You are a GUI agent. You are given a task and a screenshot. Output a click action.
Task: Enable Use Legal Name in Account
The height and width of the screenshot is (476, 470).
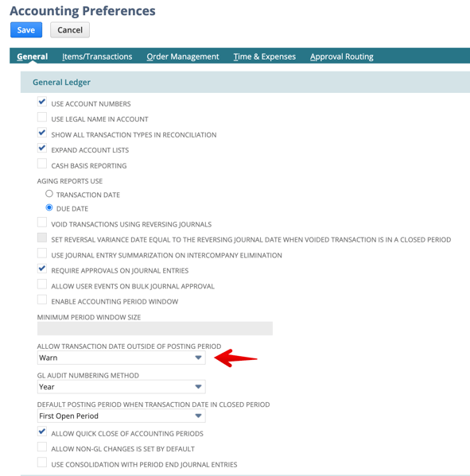(42, 117)
